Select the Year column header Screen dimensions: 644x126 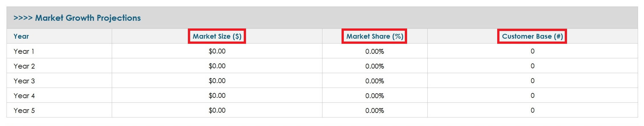pos(21,36)
